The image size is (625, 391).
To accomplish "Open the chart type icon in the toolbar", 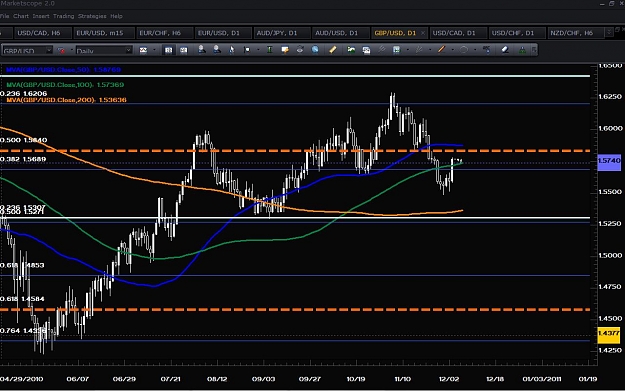I will pos(143,50).
